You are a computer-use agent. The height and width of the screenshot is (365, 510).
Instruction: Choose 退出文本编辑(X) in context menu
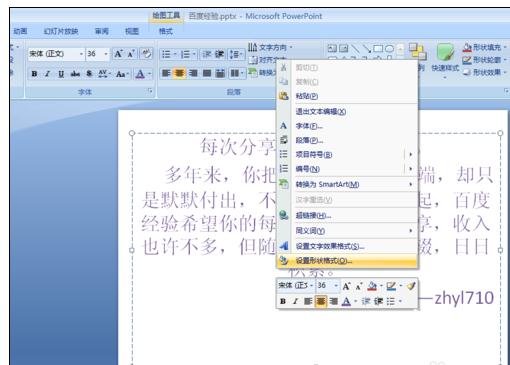click(347, 111)
